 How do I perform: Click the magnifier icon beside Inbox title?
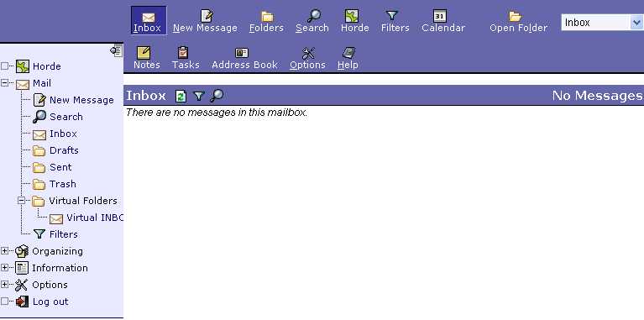217,96
